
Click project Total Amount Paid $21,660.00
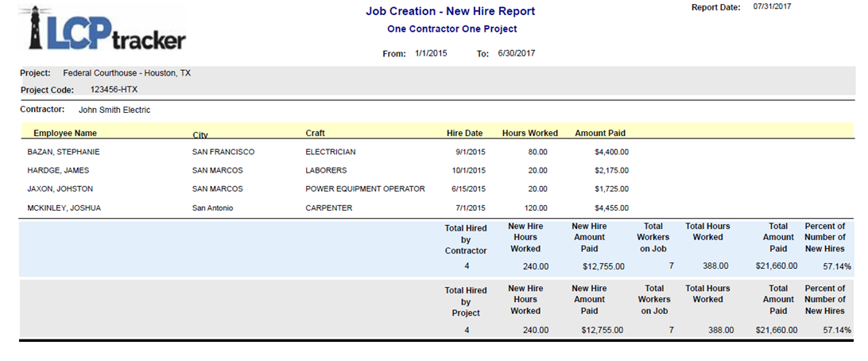pos(777,330)
